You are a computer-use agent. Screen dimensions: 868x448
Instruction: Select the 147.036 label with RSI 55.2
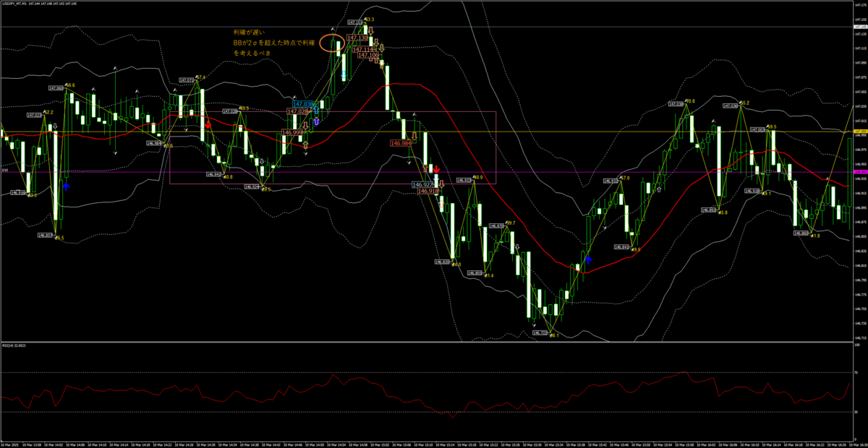click(x=730, y=105)
